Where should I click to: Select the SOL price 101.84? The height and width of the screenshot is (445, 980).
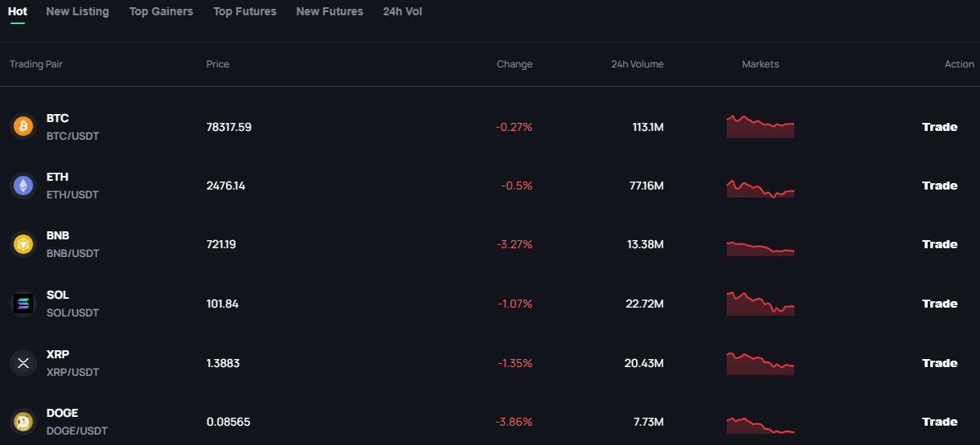click(223, 304)
